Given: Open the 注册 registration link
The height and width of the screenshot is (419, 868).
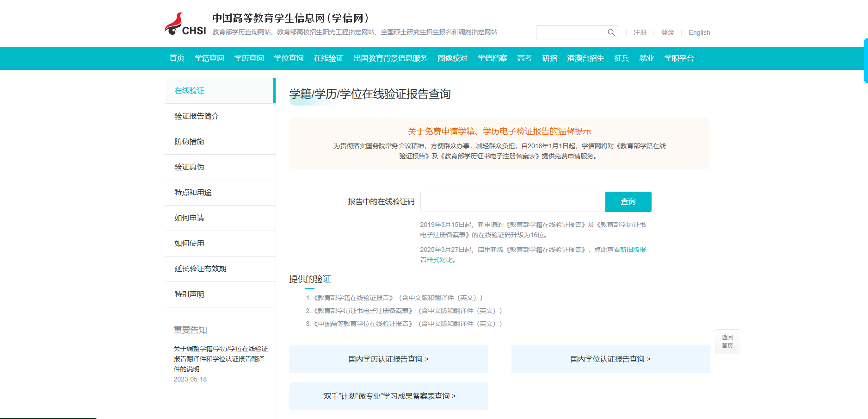Looking at the screenshot, I should pyautogui.click(x=640, y=32).
